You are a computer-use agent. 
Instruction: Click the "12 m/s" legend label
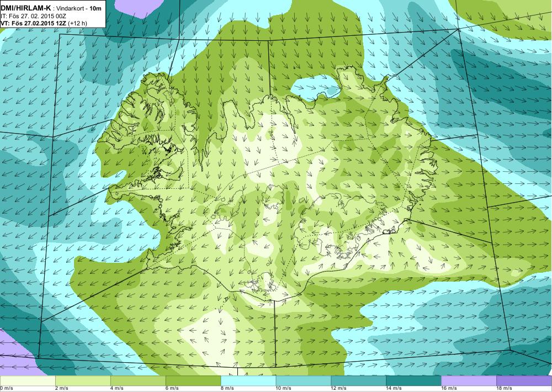coord(339,389)
